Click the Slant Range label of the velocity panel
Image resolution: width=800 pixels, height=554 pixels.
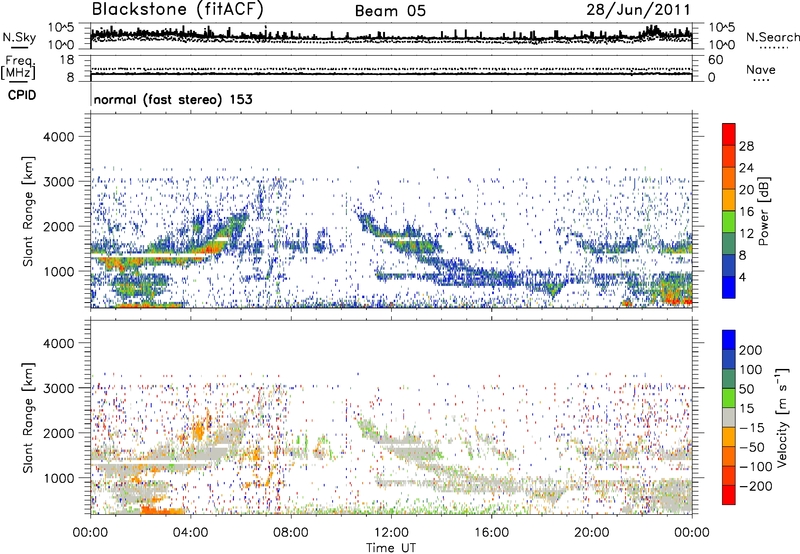coord(28,418)
